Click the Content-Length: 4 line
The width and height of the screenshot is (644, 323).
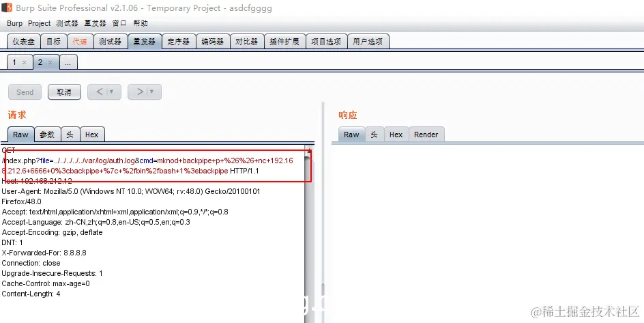click(x=31, y=294)
